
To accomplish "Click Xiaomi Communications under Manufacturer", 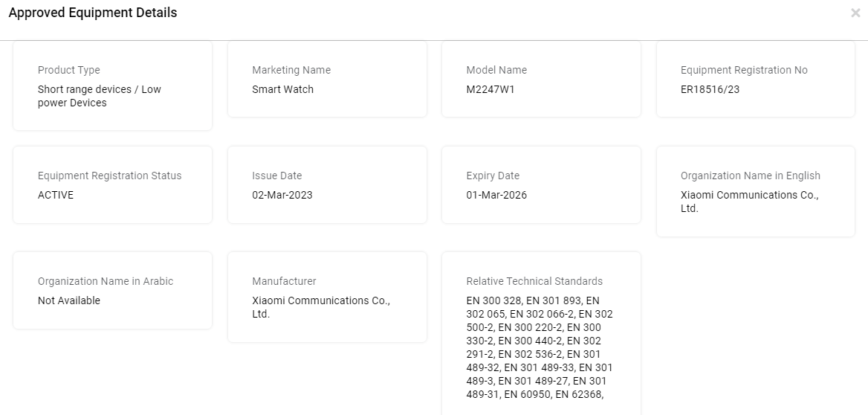I will 321,307.
